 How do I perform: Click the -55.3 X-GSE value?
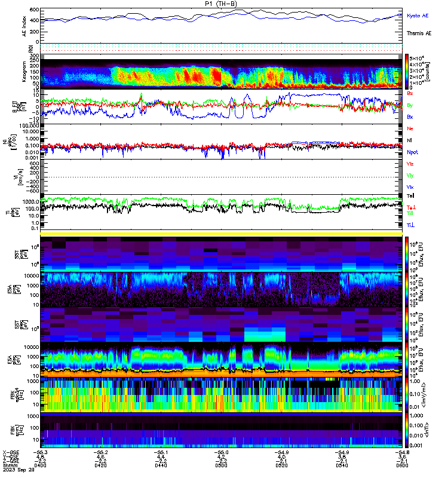(x=40, y=453)
